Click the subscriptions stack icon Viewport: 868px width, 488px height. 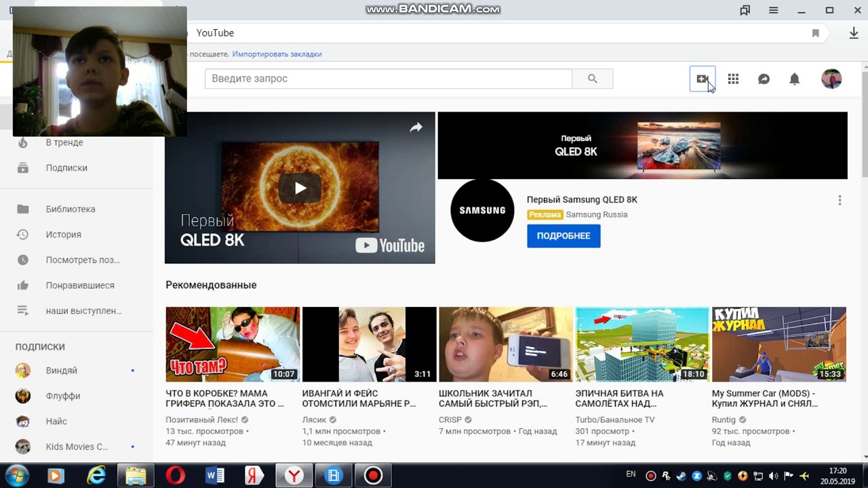(x=23, y=168)
